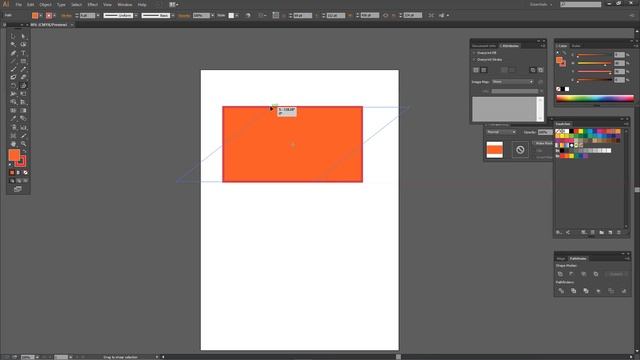Click the black swatch in Color panel
This screenshot has height=360, width=640.
pos(562,89)
